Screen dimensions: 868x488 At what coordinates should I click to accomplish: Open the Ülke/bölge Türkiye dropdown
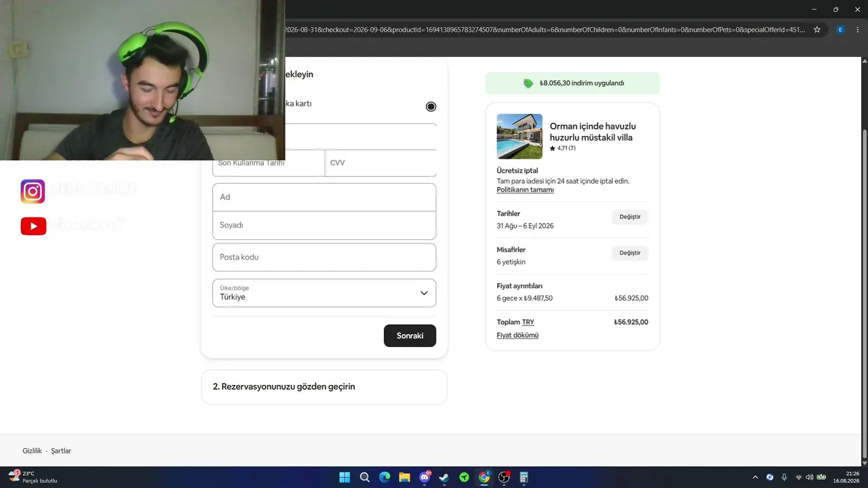click(x=324, y=293)
